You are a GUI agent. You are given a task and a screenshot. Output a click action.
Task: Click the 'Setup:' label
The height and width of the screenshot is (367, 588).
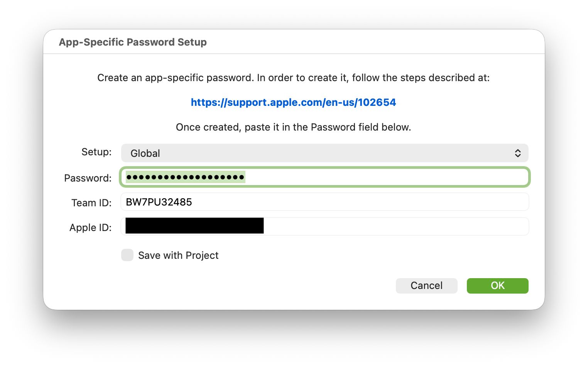96,152
